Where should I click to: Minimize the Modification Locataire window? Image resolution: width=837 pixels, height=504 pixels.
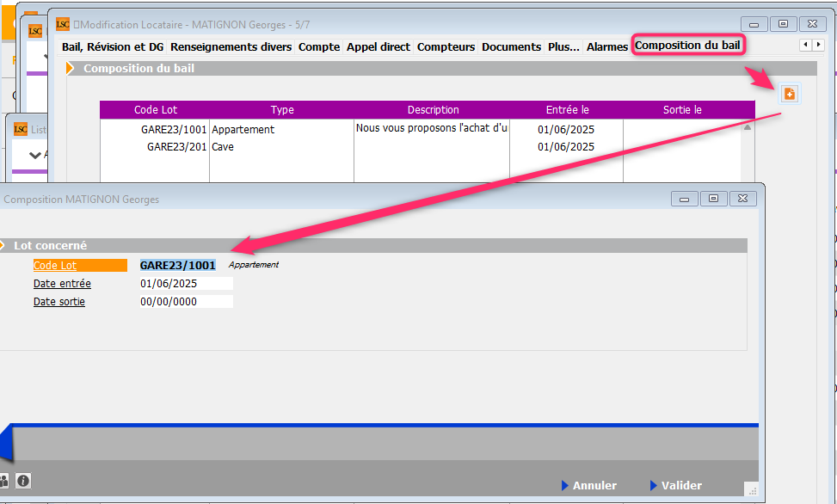click(x=754, y=25)
